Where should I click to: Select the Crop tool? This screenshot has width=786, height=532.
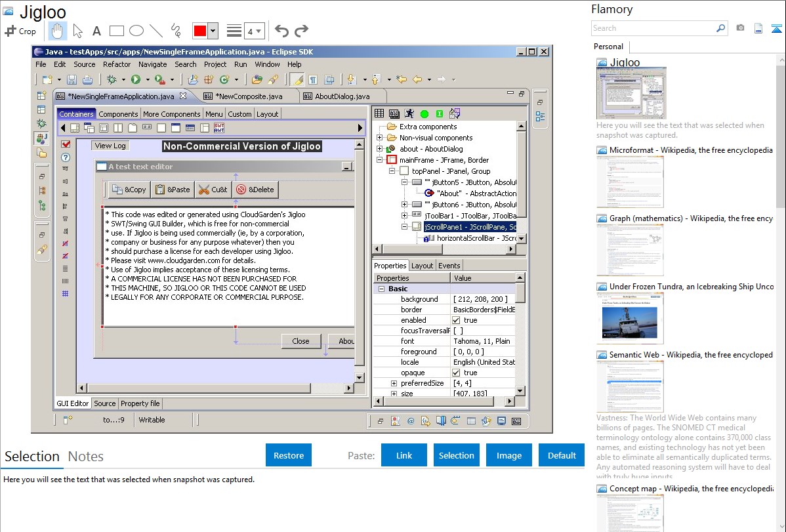20,31
